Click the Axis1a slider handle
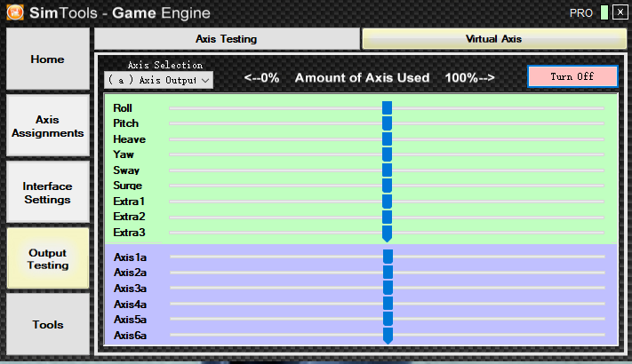632x364 pixels. 388,257
